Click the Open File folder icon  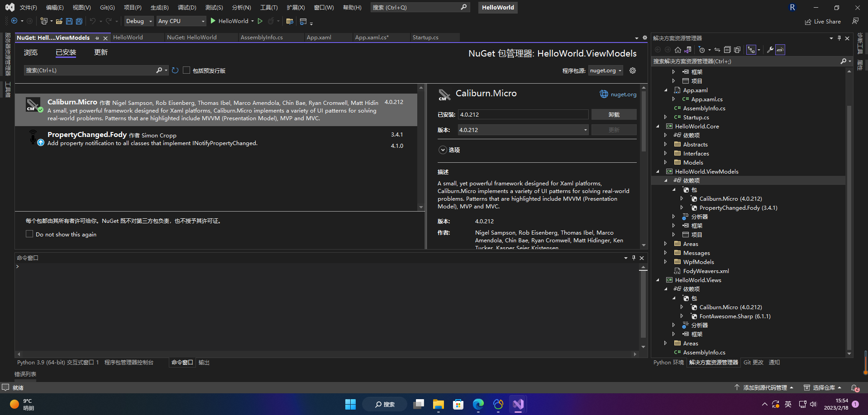59,21
